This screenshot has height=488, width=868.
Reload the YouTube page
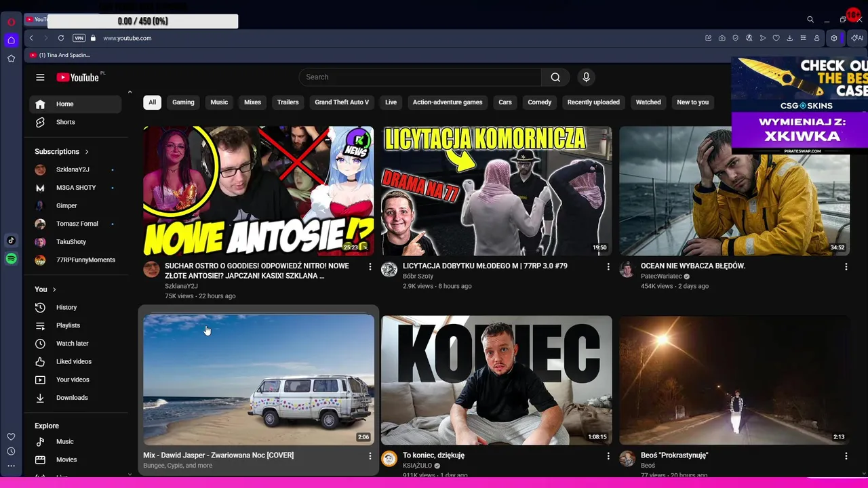coord(61,38)
